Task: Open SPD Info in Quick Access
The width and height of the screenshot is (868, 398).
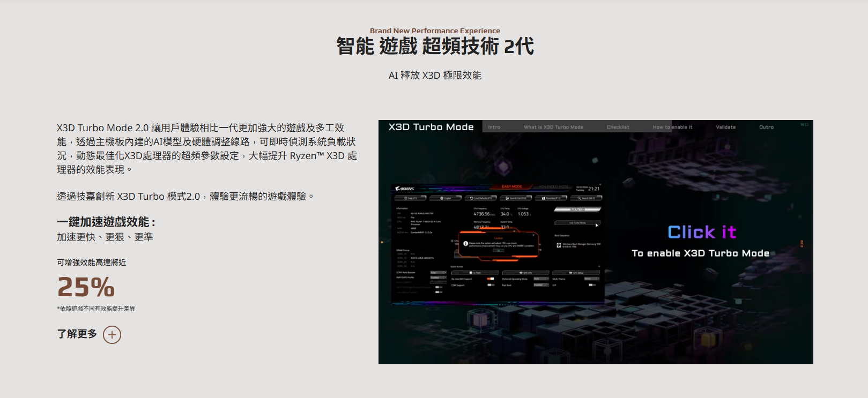Action: (x=526, y=273)
